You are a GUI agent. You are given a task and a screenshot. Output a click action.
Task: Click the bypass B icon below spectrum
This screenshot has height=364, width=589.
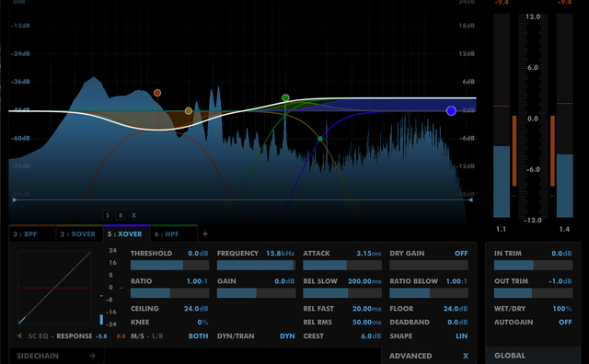121,215
